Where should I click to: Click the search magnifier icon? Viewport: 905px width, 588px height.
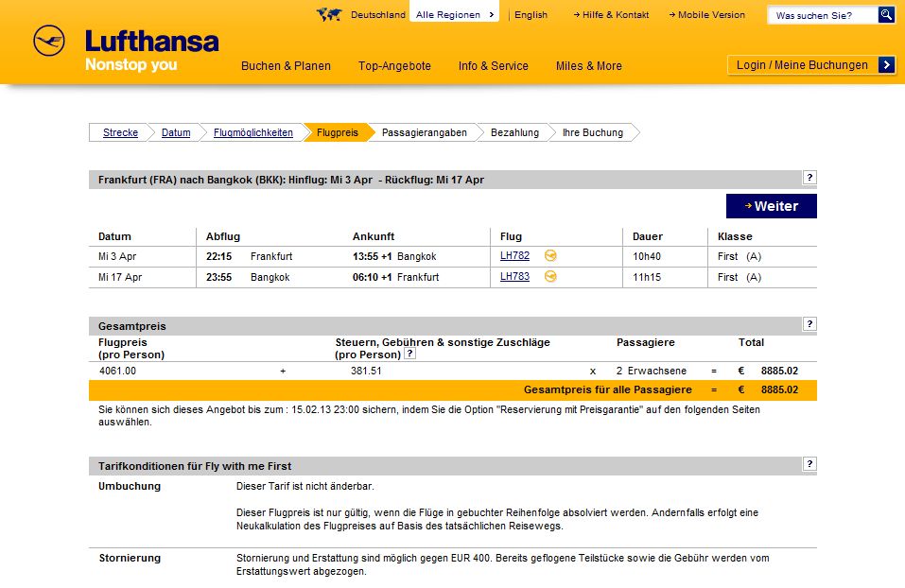[886, 14]
